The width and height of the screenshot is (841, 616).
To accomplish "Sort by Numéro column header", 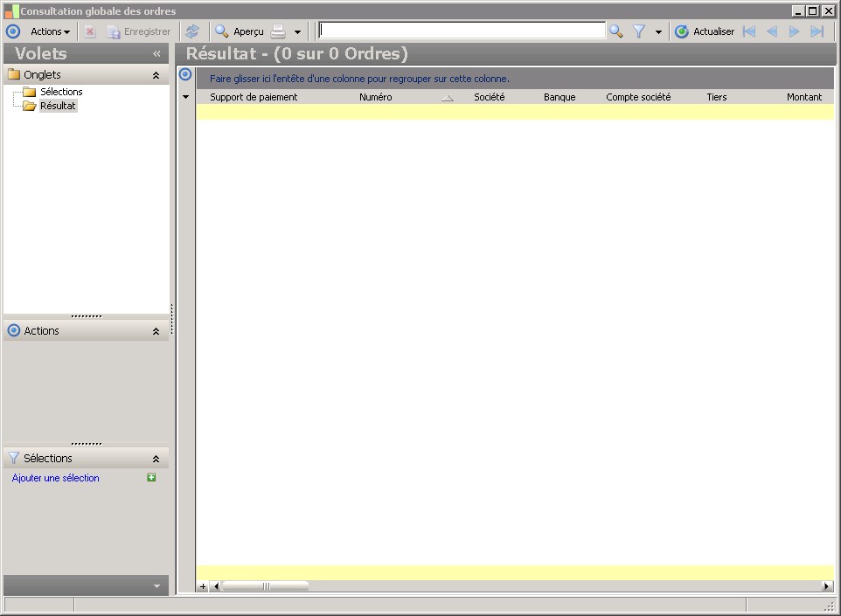I will (x=375, y=97).
